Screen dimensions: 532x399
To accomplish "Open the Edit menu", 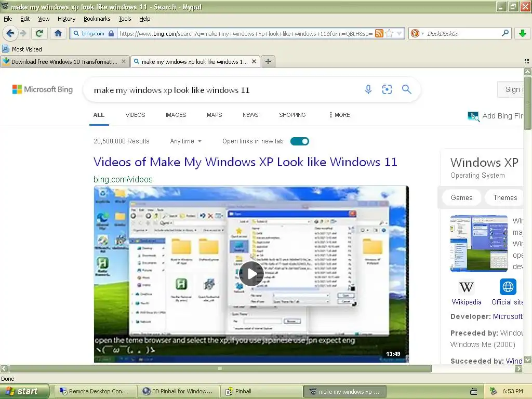I will (x=25, y=19).
